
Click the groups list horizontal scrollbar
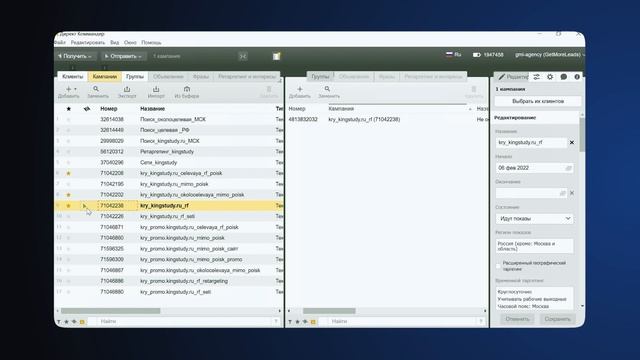click(329, 311)
